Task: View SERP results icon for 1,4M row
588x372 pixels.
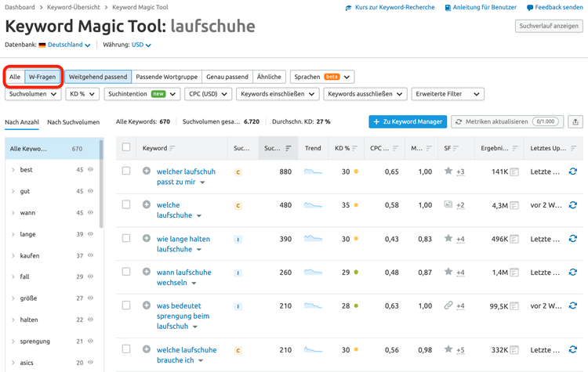Action: point(514,273)
